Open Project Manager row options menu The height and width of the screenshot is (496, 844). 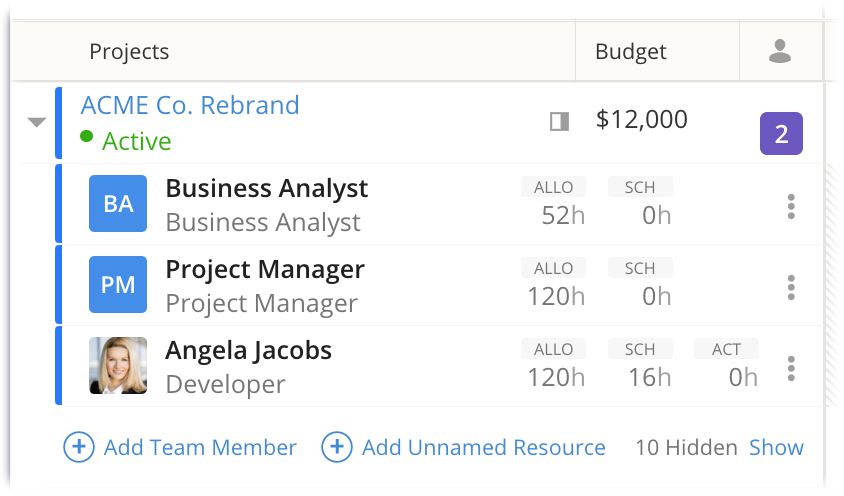point(791,287)
